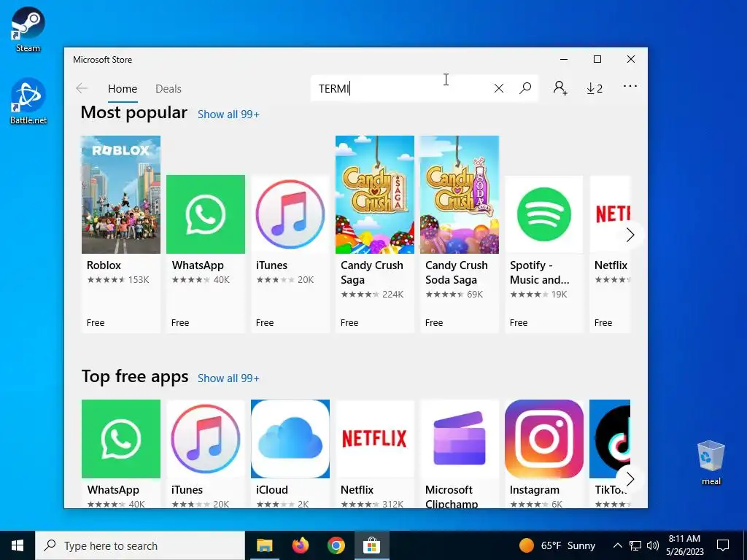The image size is (747, 560).
Task: Show hidden system tray icons
Action: pyautogui.click(x=617, y=545)
